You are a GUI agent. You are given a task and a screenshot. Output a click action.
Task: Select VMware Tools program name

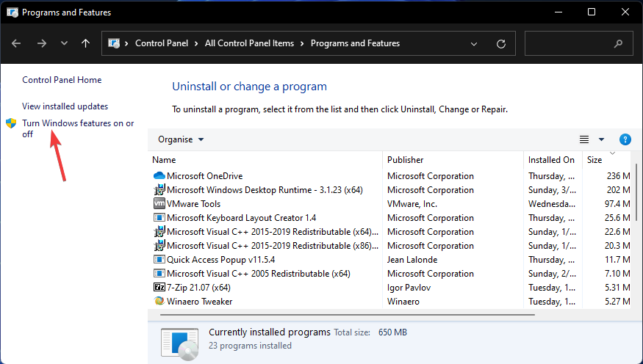point(193,204)
